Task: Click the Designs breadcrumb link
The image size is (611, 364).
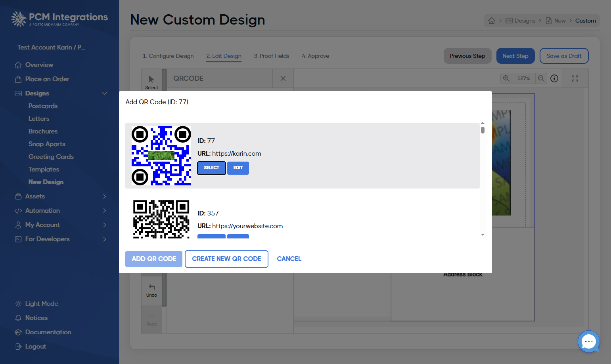Action: tap(521, 21)
